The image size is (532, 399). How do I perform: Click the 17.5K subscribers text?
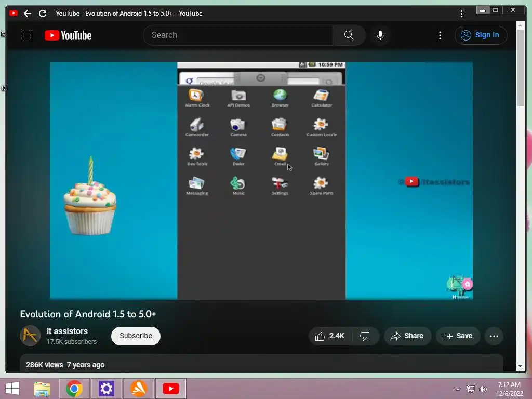[x=72, y=342]
